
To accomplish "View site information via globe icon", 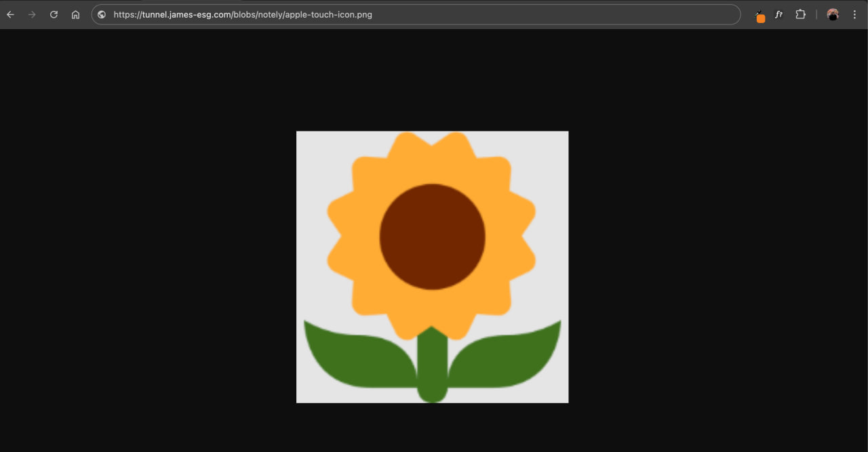I will (102, 14).
